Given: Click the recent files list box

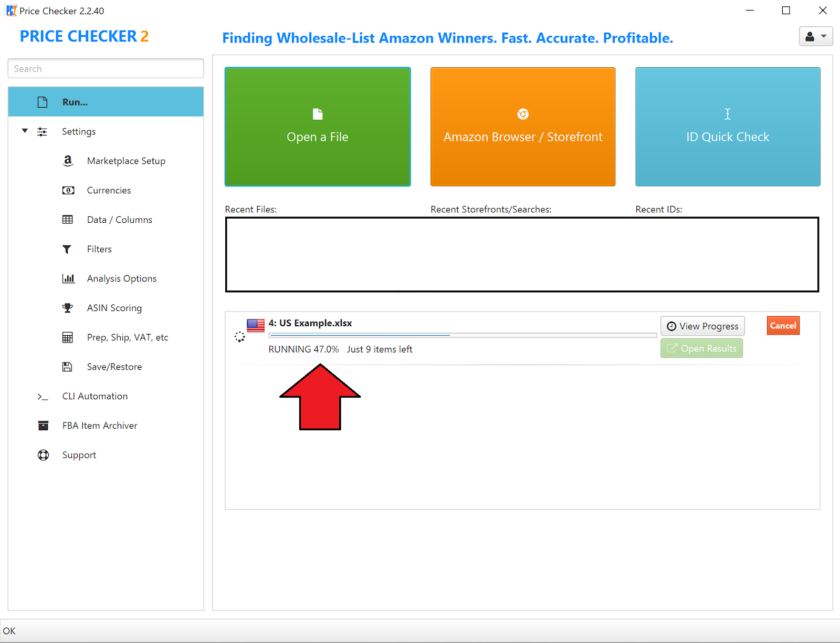Looking at the screenshot, I should [x=522, y=254].
